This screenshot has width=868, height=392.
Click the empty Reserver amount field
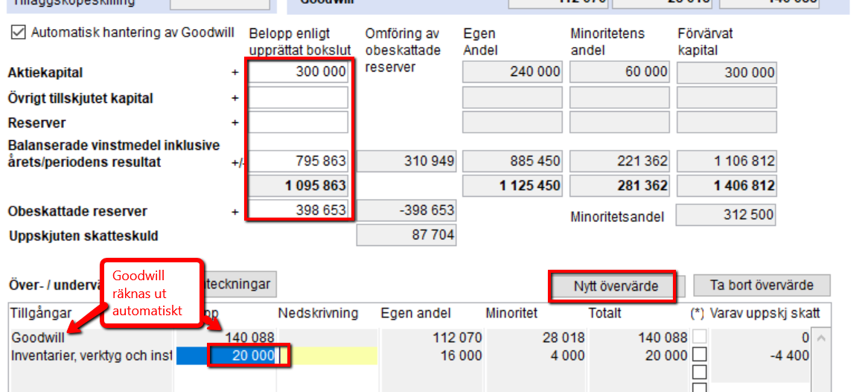pos(298,122)
